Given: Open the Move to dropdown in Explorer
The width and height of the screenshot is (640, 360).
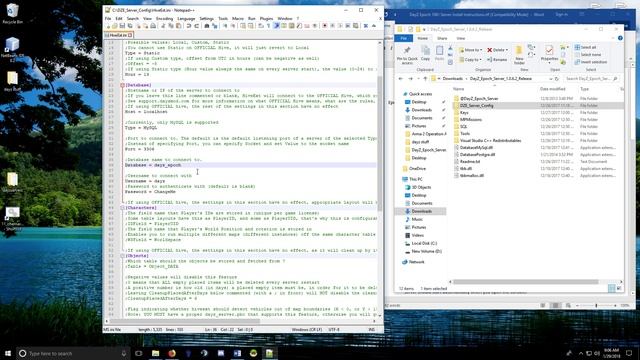Looking at the screenshot, I should point(471,50).
